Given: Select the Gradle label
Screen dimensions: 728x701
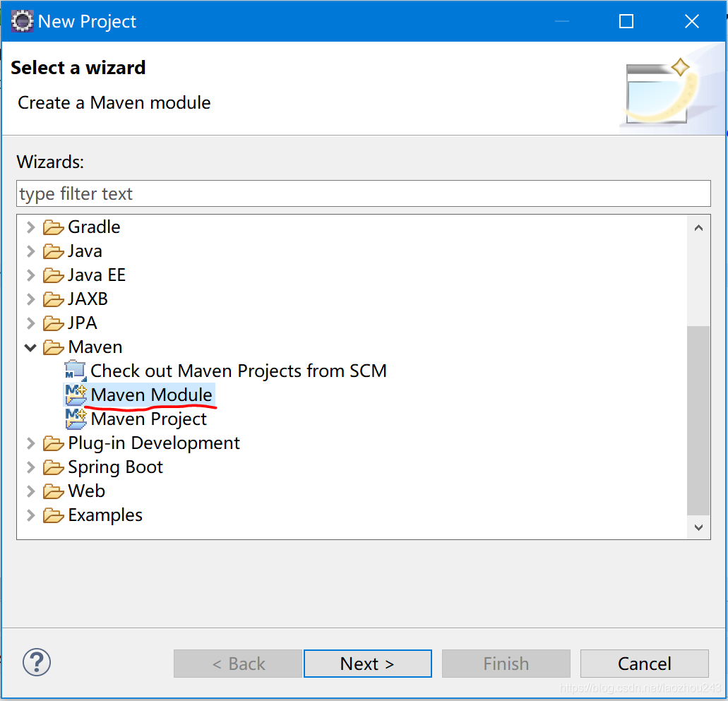Looking at the screenshot, I should click(94, 227).
